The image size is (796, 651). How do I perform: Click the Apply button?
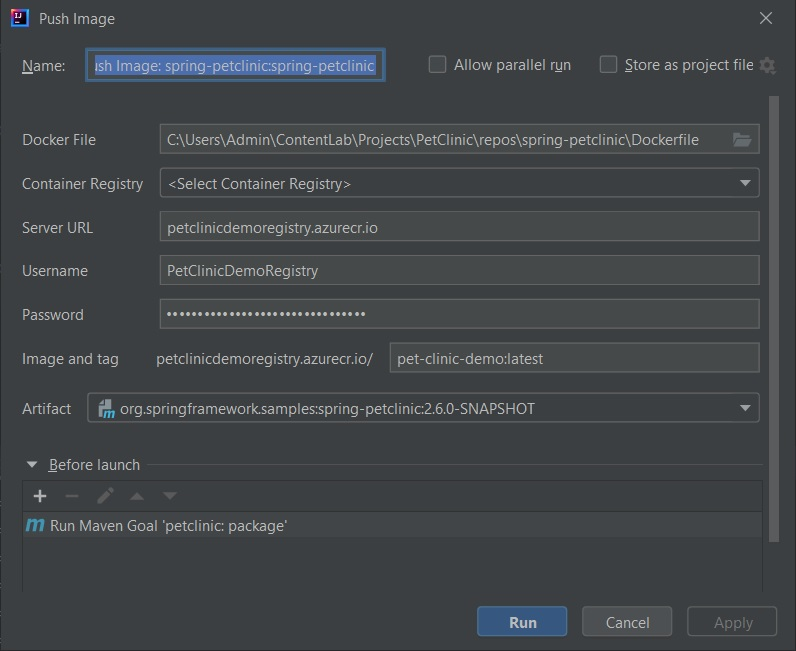tap(732, 622)
